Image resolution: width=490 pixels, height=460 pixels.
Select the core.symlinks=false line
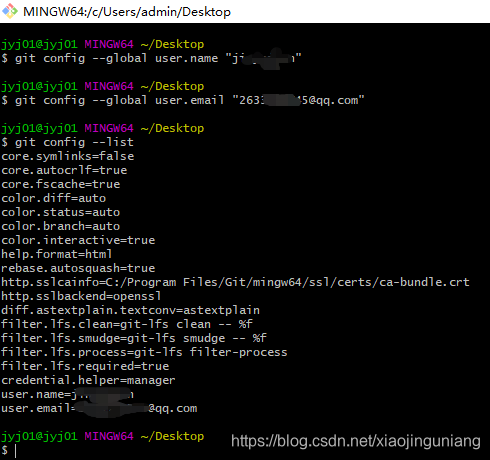click(68, 156)
